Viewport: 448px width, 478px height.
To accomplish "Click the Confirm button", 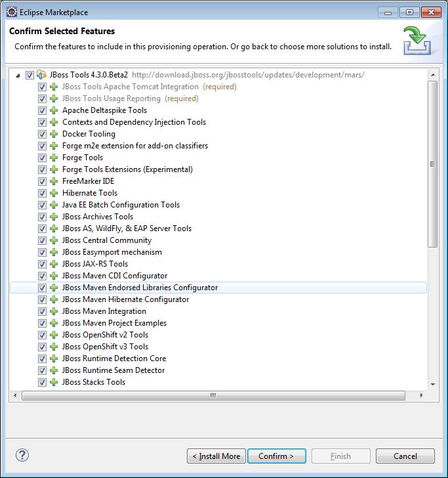I will [x=277, y=456].
